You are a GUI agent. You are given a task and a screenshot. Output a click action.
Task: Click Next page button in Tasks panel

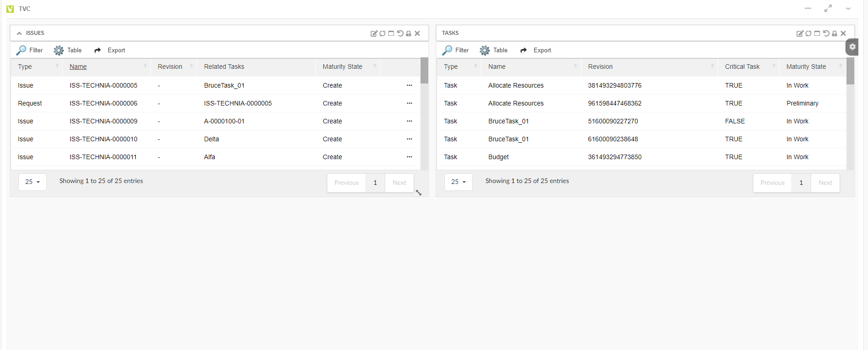825,183
